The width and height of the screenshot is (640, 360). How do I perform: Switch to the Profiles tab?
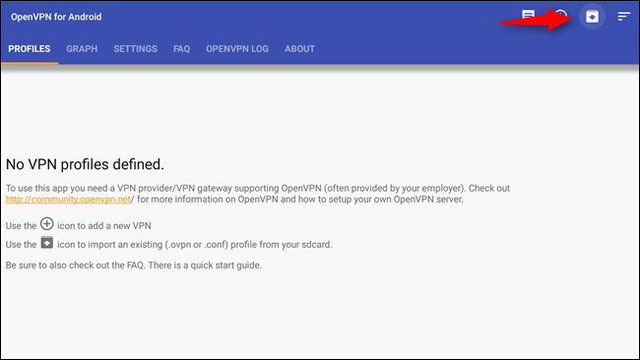[x=29, y=49]
